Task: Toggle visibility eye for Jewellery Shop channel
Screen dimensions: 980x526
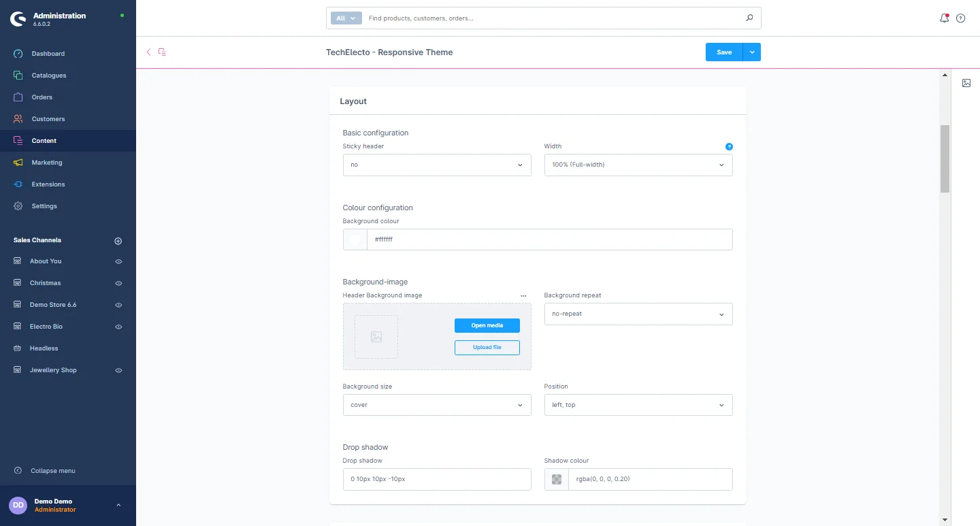Action: coord(118,370)
